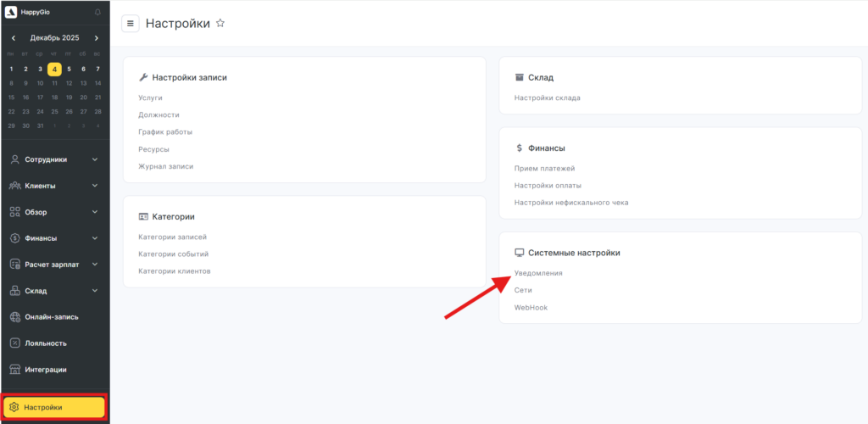Star the Настройки page as favorite
This screenshot has height=424, width=868.
point(220,24)
